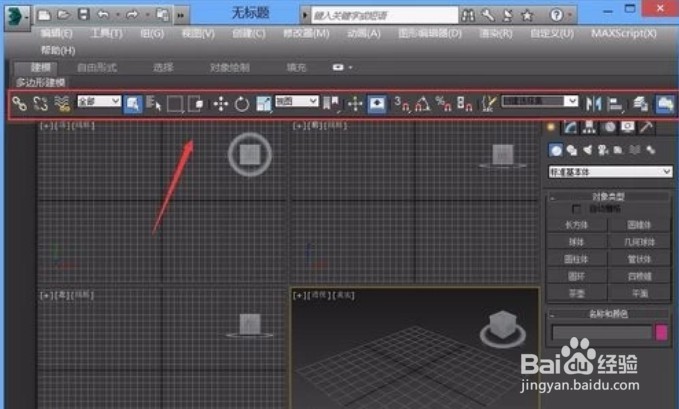Image resolution: width=679 pixels, height=409 pixels.
Task: Expand the quick access toolbar overflow arrow
Action: pyautogui.click(x=181, y=16)
